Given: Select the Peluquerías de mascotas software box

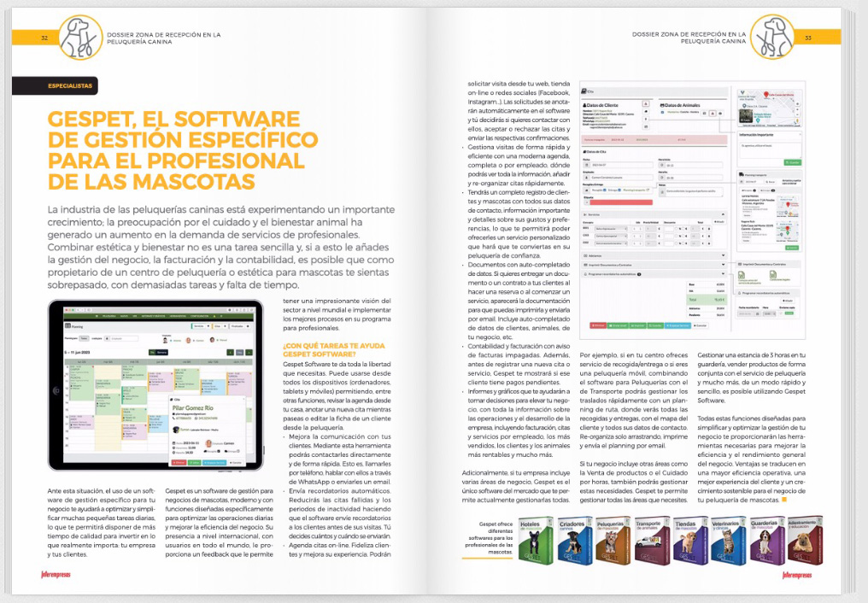Looking at the screenshot, I should point(613,541).
